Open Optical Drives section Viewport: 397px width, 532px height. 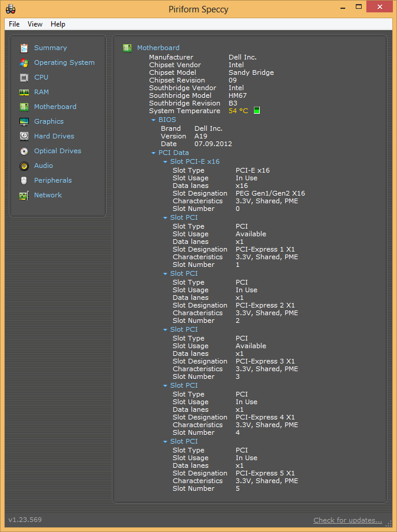58,151
